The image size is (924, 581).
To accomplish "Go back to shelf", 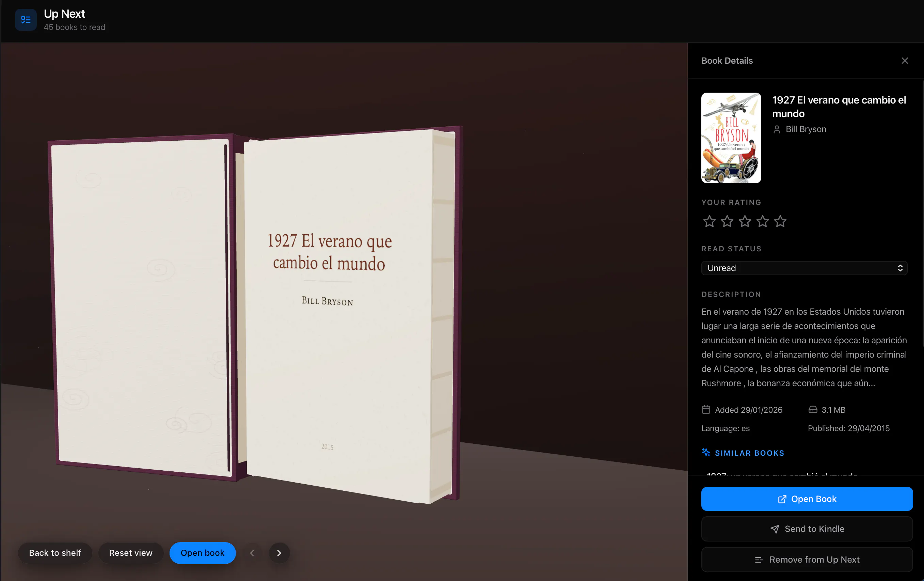I will pos(55,553).
